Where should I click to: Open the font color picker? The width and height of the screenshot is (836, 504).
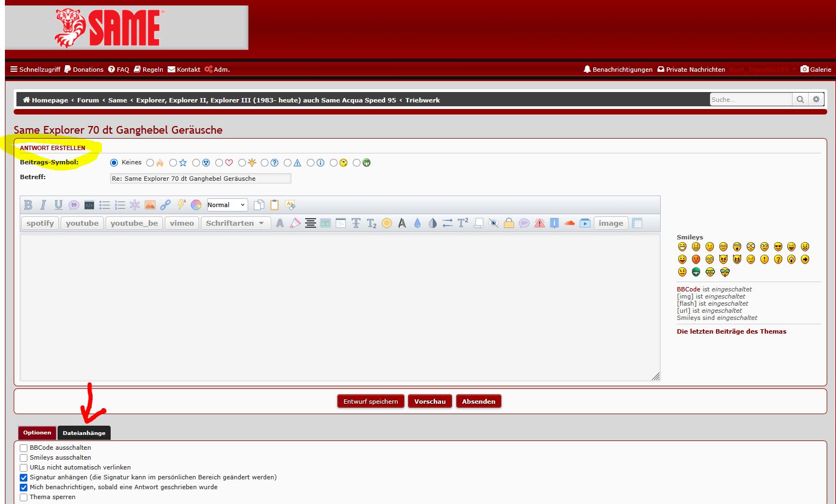(196, 205)
